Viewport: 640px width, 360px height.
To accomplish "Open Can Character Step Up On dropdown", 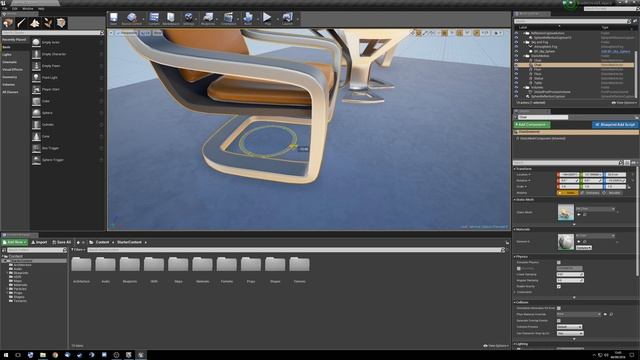I will (570, 333).
